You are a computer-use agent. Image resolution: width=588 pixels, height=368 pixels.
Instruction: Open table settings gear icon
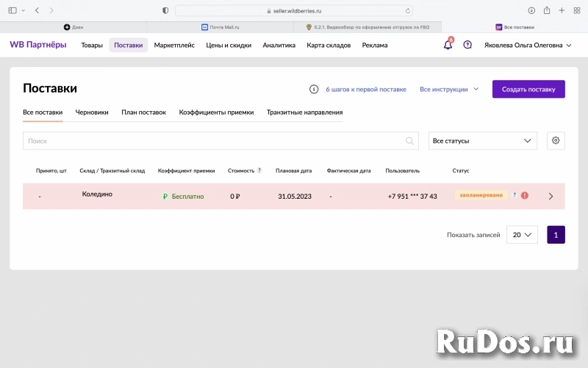(556, 141)
